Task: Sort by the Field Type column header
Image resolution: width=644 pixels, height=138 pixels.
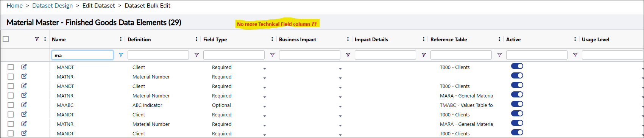Action: [215, 39]
